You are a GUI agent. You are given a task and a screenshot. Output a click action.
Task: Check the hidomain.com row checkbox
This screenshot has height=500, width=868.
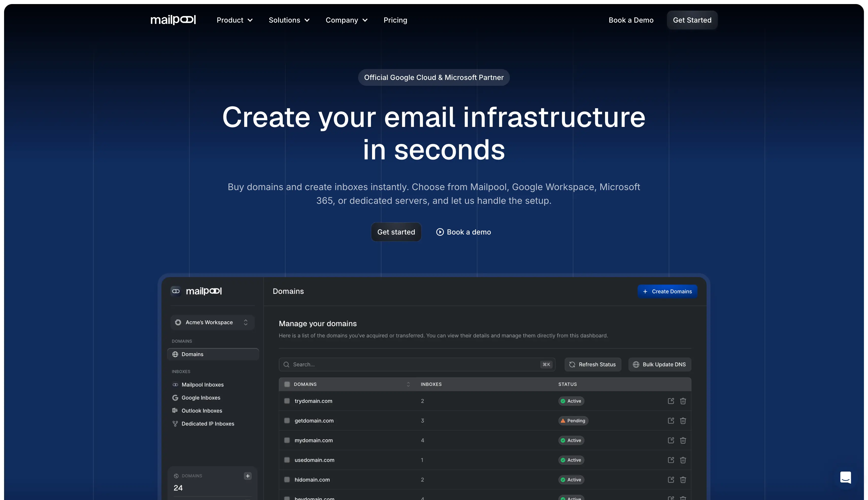(x=287, y=479)
